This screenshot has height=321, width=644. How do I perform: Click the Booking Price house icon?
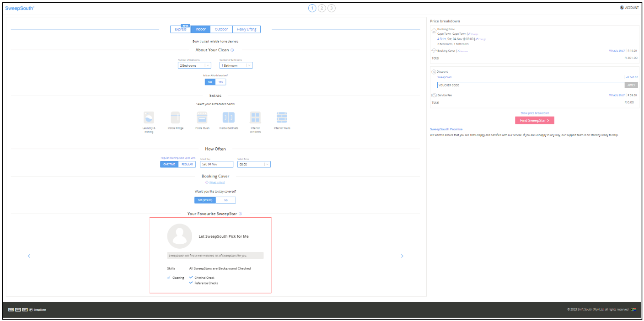point(434,31)
